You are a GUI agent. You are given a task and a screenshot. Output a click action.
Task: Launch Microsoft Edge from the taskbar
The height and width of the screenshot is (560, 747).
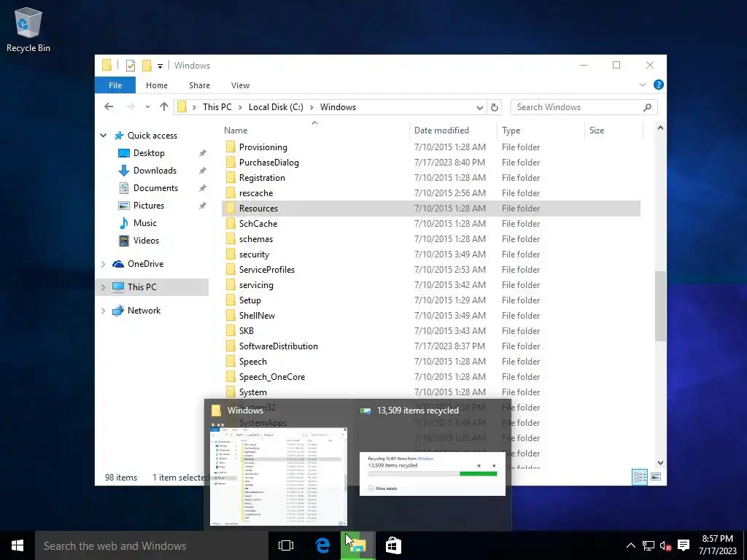coord(322,545)
